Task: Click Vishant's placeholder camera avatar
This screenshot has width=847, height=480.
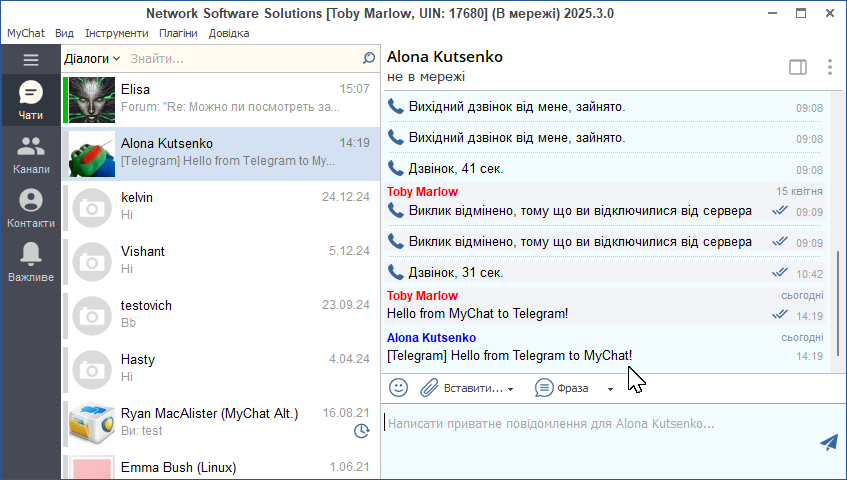Action: click(92, 262)
